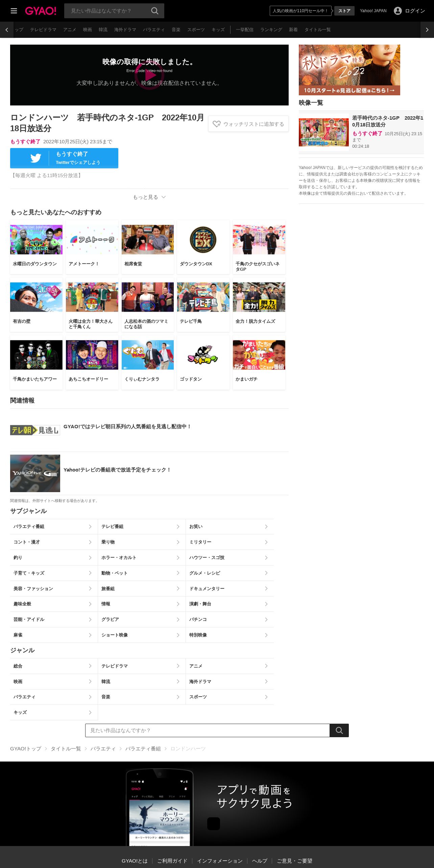The height and width of the screenshot is (868, 434).
Task: Share via Twitterでシェアしよう button
Action: [x=64, y=158]
